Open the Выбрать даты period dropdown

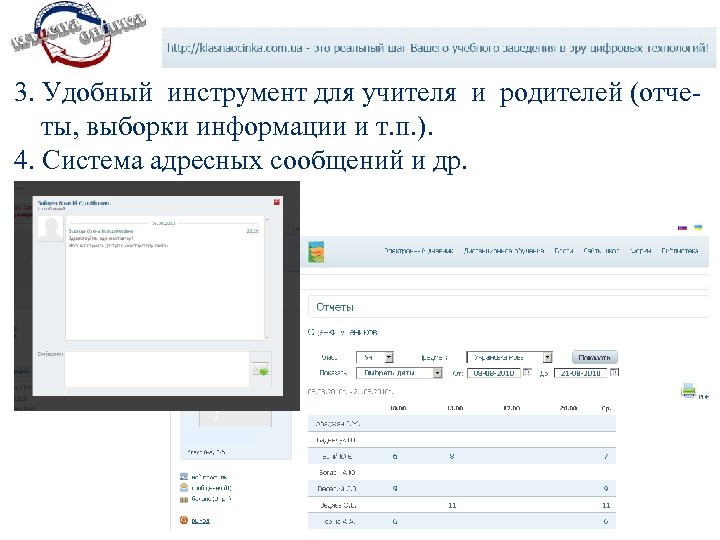(399, 373)
